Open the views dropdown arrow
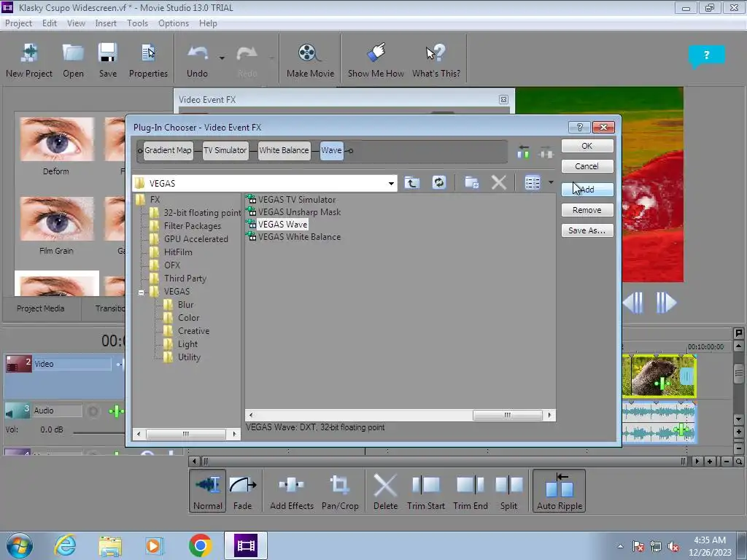Viewport: 747px width, 560px height. pyautogui.click(x=551, y=182)
